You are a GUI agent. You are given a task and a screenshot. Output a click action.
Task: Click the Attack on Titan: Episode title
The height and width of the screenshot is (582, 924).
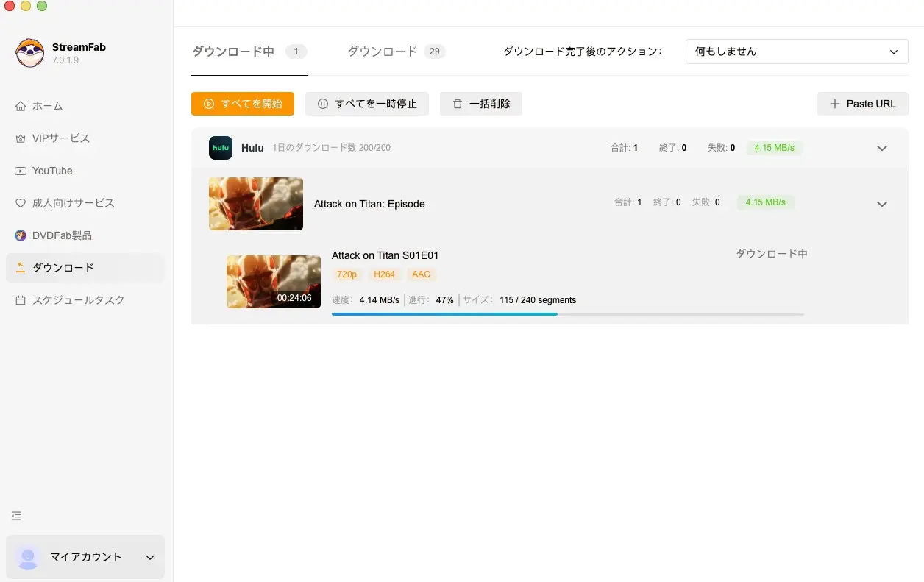[369, 204]
